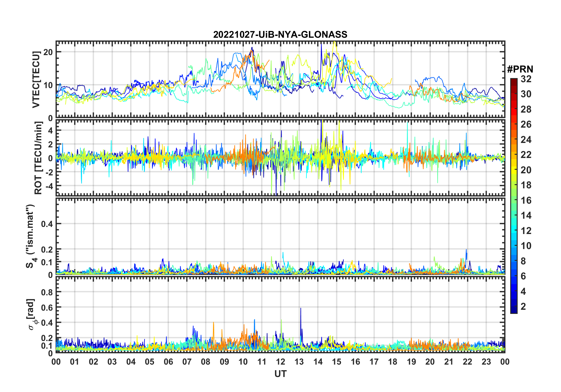This screenshot has width=561, height=392.
Task: Pick colorbar tick label 24
Action: click(526, 140)
